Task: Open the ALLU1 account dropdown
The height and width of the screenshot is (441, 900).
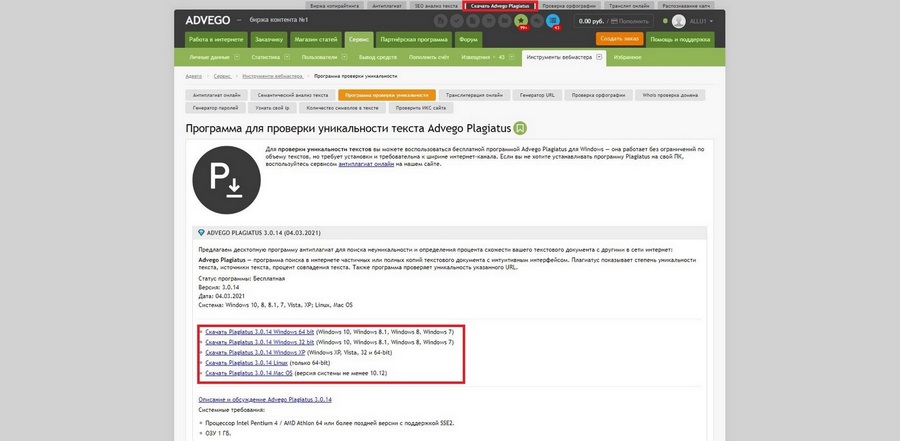Action: click(x=702, y=21)
